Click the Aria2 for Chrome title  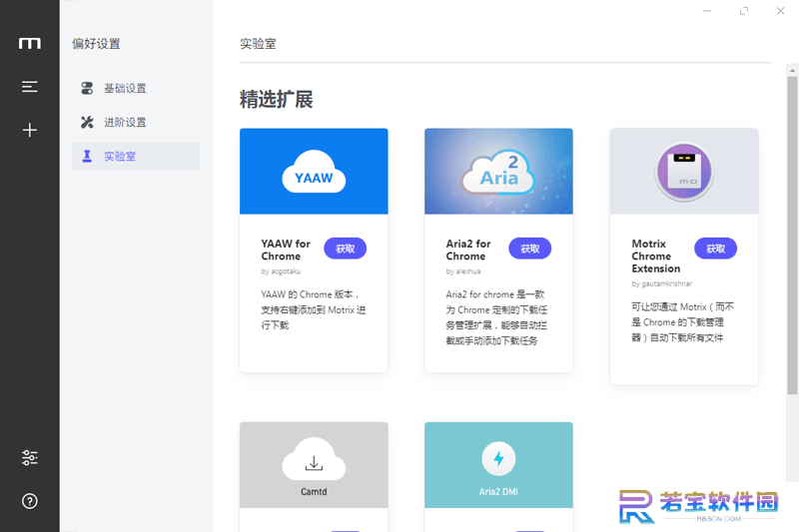[x=468, y=250]
